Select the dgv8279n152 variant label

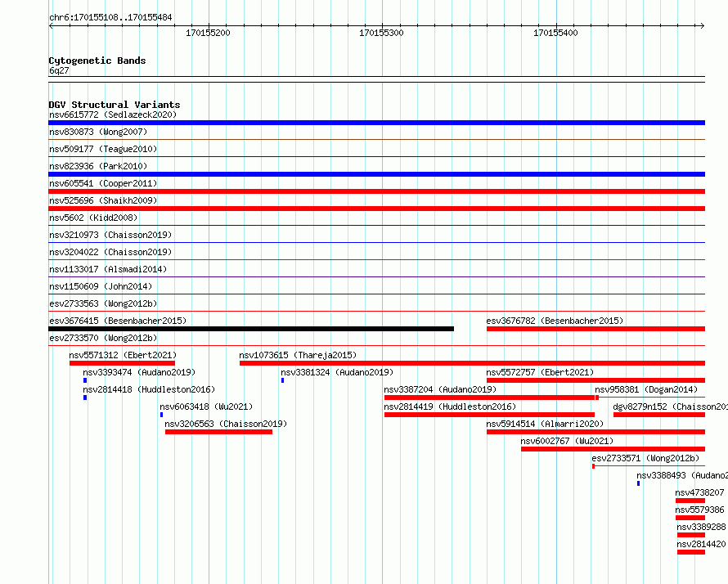tap(670, 407)
